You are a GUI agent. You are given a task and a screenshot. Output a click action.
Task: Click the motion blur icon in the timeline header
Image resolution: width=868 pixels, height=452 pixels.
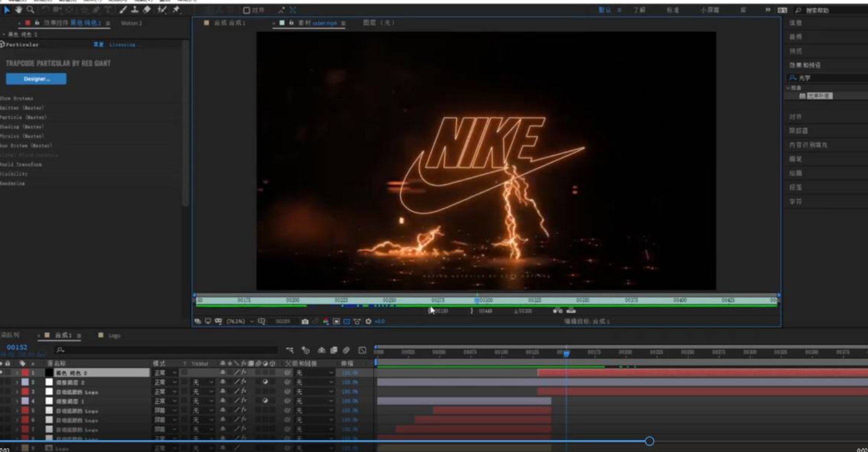(346, 350)
